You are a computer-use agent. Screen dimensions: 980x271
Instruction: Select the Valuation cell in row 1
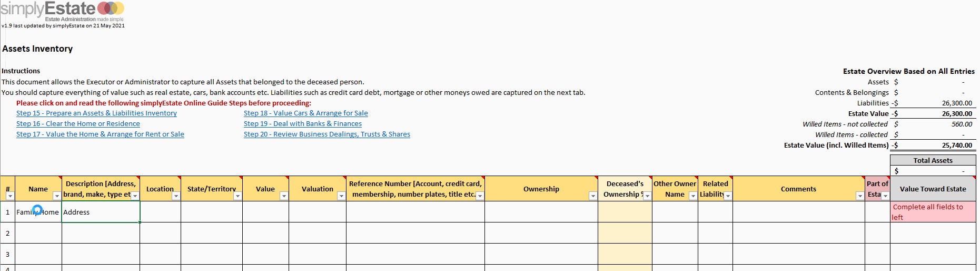[318, 212]
